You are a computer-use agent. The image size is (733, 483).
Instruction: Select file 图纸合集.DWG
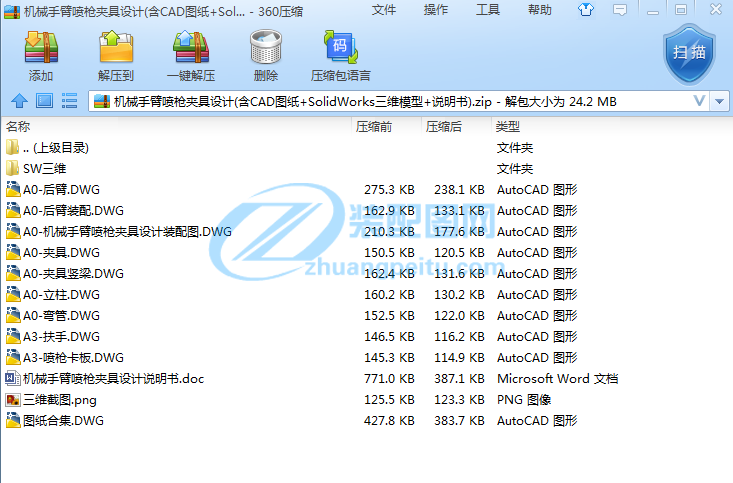(63, 420)
